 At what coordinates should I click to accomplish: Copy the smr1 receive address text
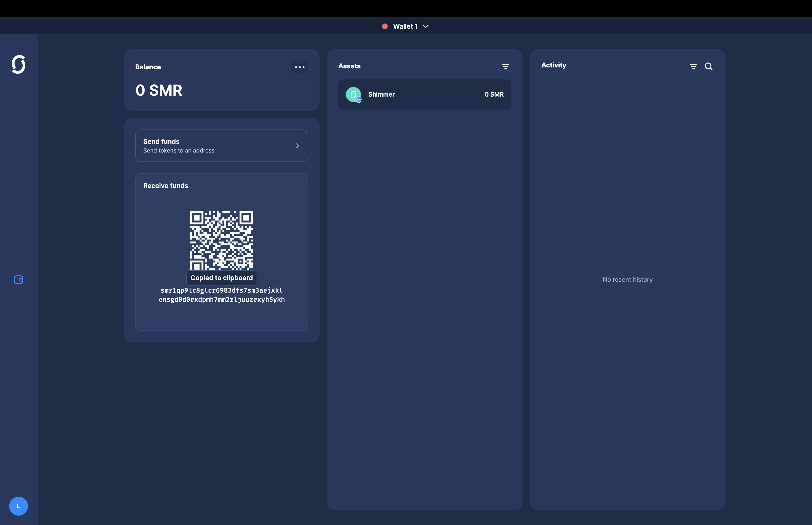tap(222, 295)
